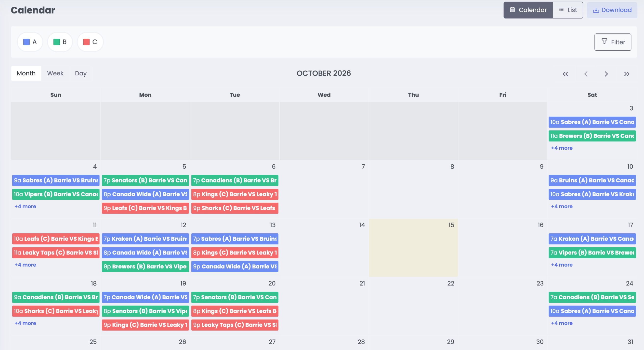Open 9a Bruins (A) event on October 10
Screen dimensions: 644x350
592,180
